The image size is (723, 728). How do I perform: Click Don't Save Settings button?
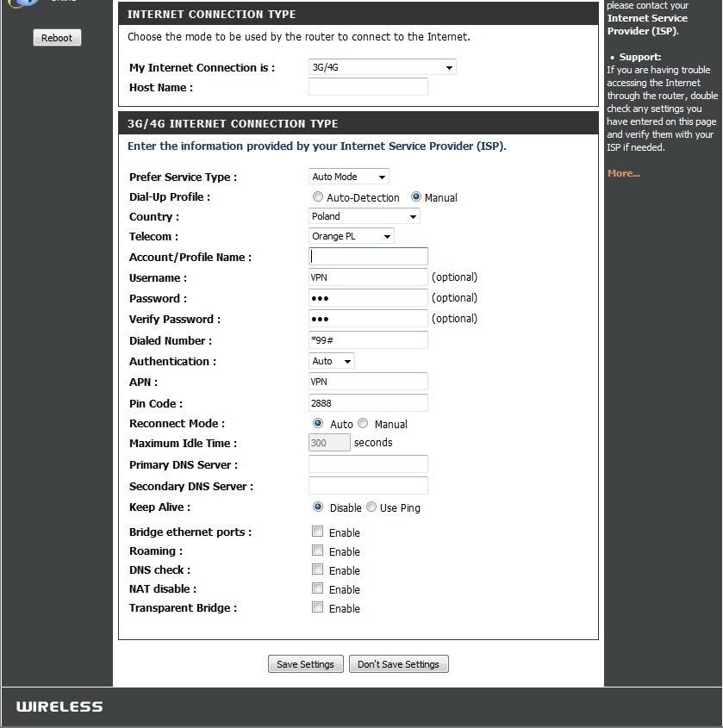click(398, 664)
